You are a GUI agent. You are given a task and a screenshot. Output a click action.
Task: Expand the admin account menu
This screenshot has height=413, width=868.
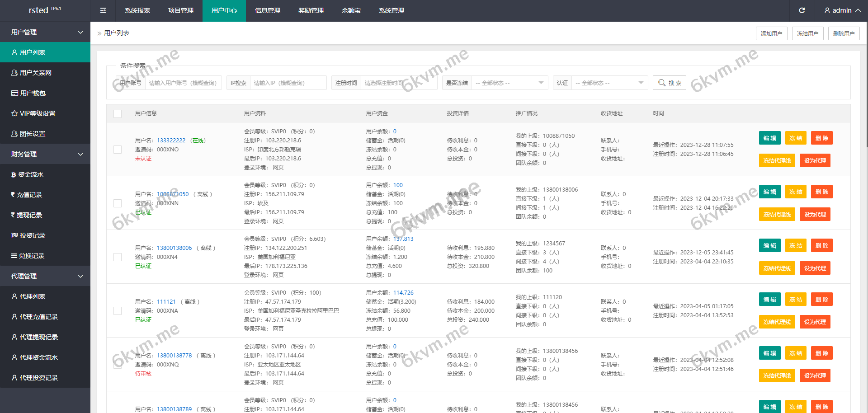(x=842, y=10)
